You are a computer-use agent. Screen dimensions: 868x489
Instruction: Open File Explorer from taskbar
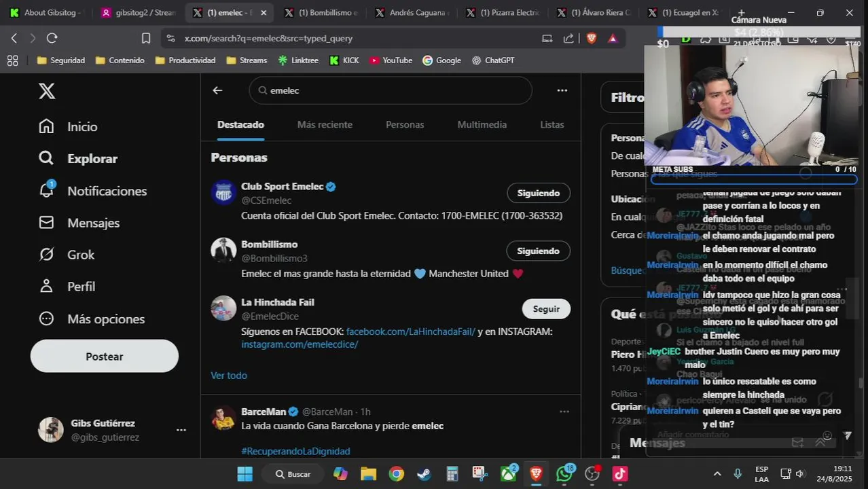coord(368,474)
